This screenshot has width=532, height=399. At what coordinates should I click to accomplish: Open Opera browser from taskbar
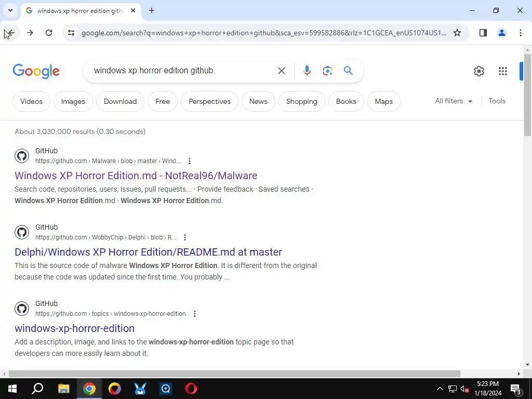click(x=191, y=389)
